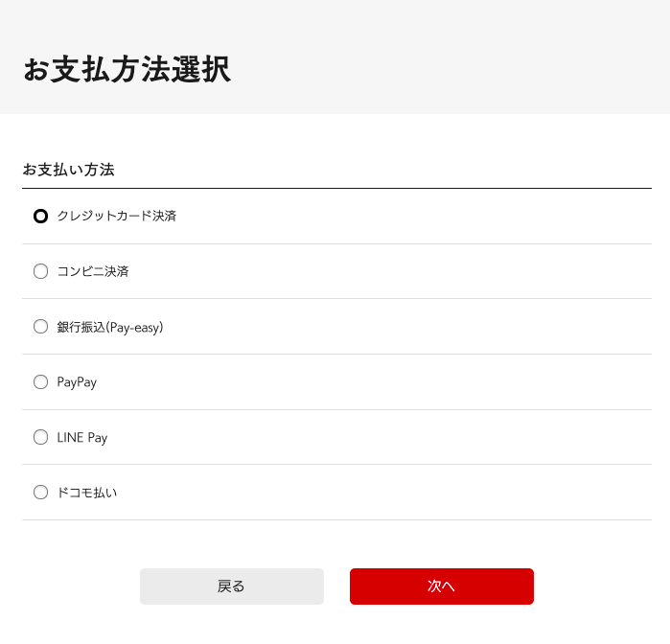Screen dimensions: 670x644
Task: Click the お支払い方法 section heading
Action: point(68,170)
